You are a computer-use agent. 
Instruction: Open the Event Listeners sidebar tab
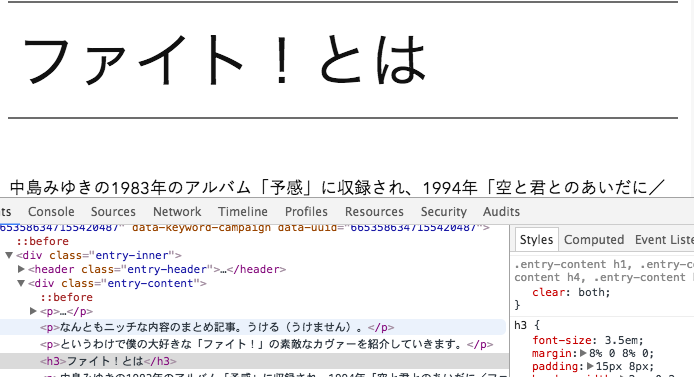[664, 239]
